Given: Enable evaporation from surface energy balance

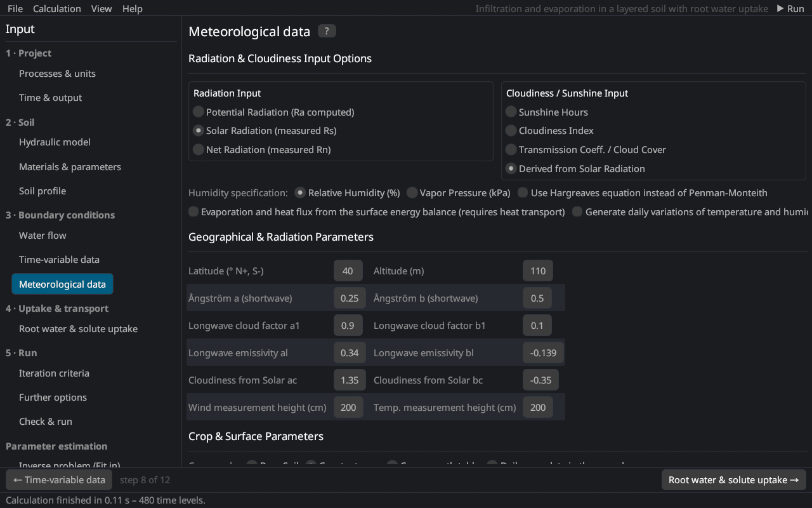Looking at the screenshot, I should 377,212.
